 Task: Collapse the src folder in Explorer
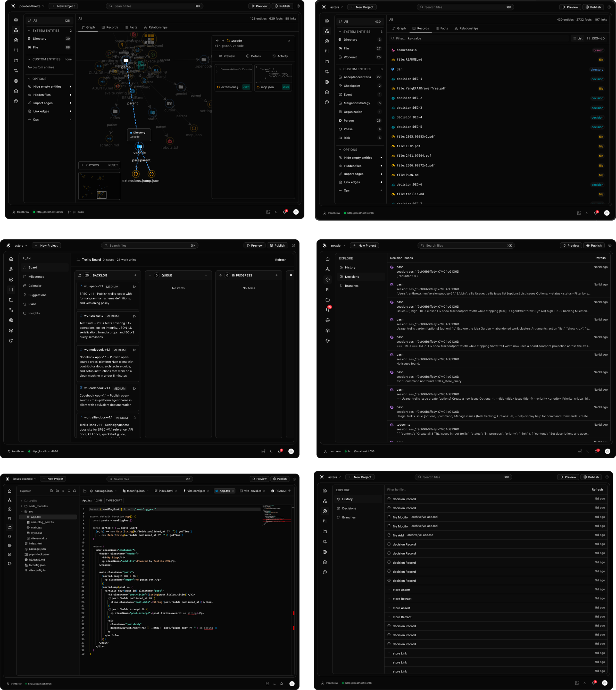(x=22, y=512)
